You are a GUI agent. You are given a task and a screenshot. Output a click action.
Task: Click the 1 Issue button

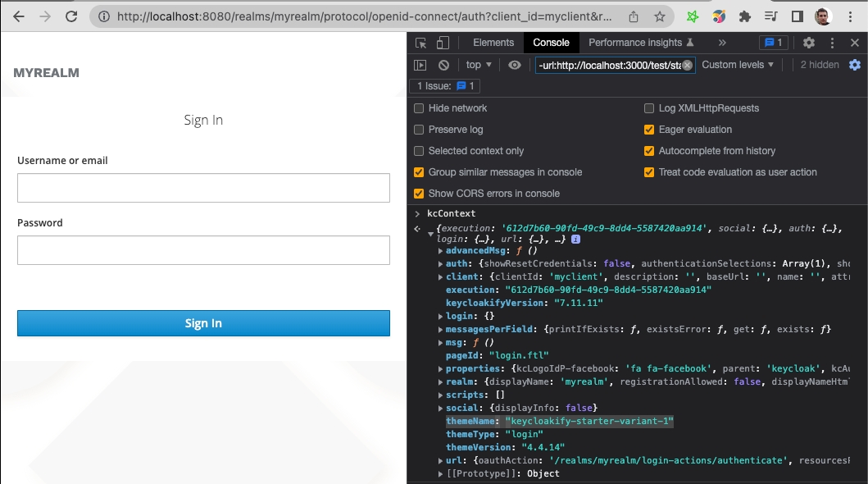coord(445,86)
